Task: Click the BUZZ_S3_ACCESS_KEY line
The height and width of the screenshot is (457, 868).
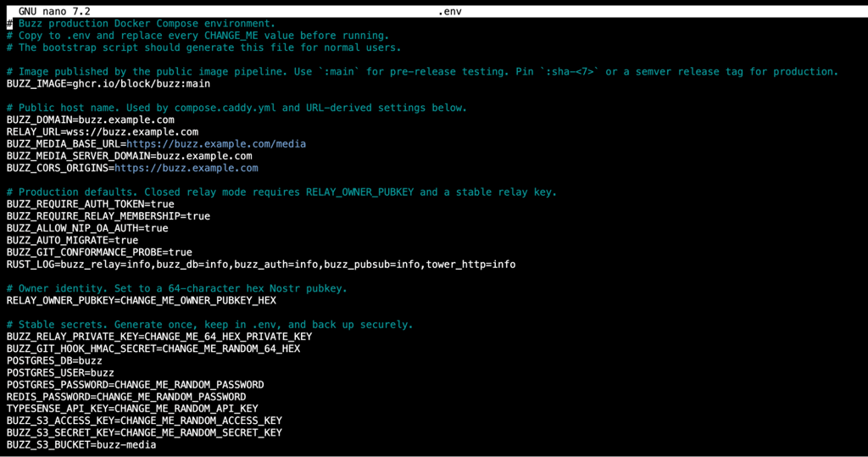Action: coord(144,421)
